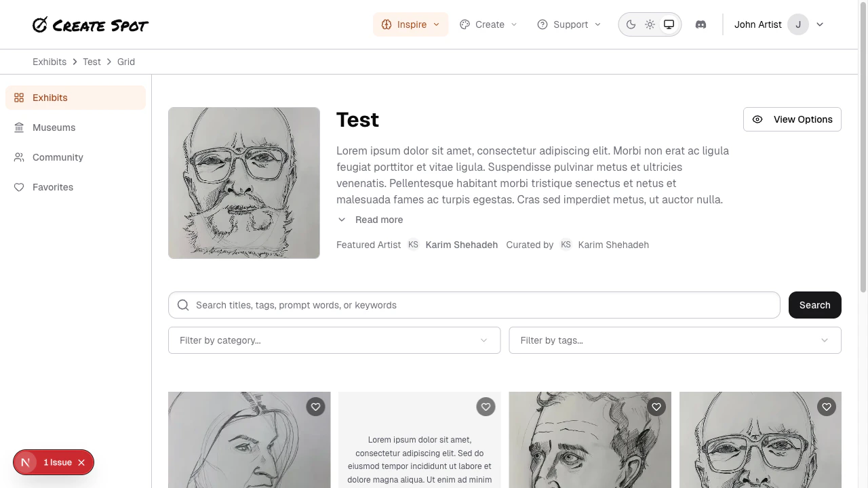Click the Test breadcrumb link

pyautogui.click(x=92, y=62)
